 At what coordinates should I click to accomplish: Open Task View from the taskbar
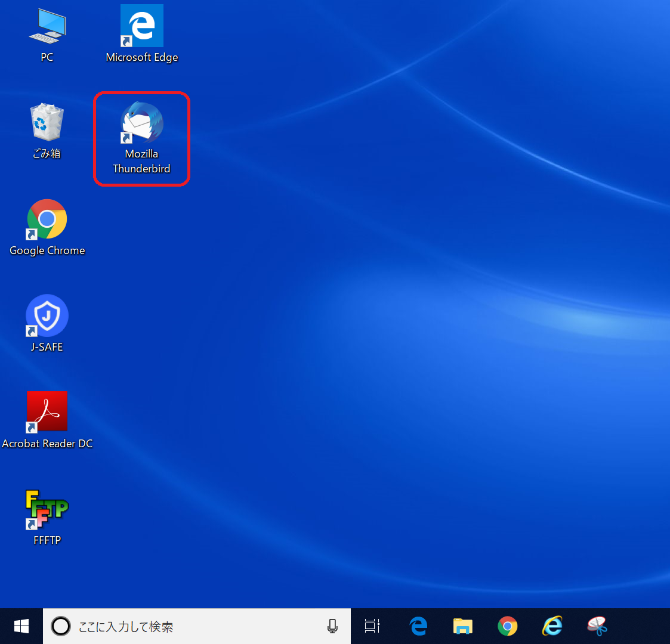(x=372, y=627)
